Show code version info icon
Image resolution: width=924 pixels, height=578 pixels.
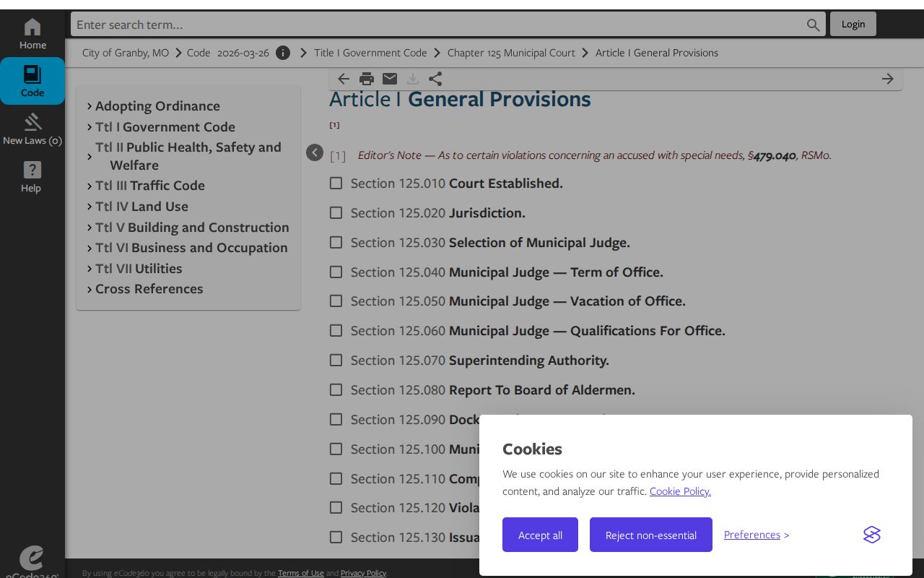pyautogui.click(x=283, y=53)
